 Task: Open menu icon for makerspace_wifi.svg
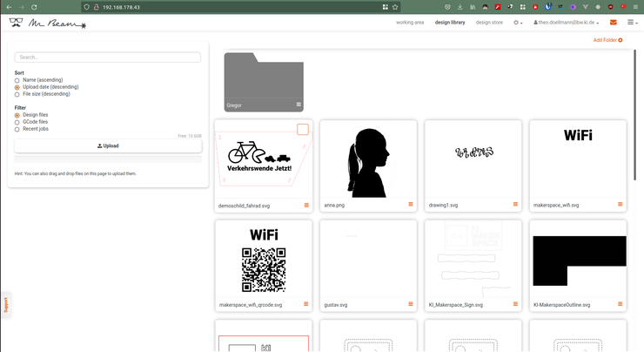(x=621, y=205)
